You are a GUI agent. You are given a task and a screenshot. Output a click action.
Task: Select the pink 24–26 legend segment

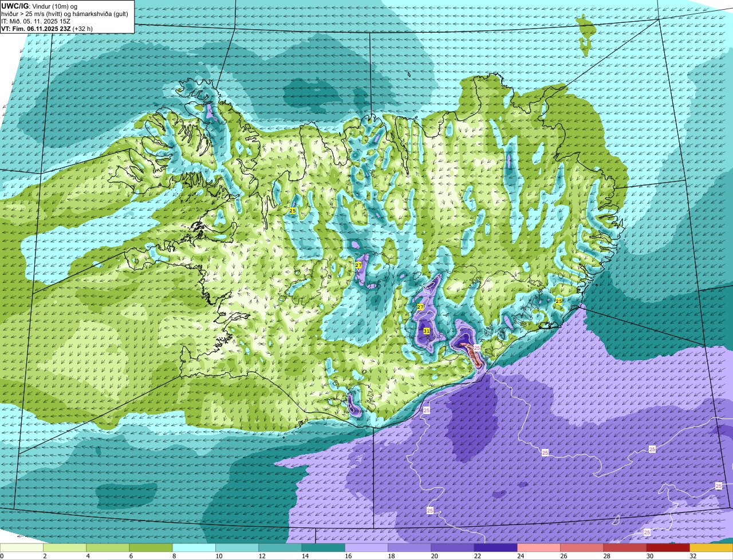pyautogui.click(x=539, y=548)
